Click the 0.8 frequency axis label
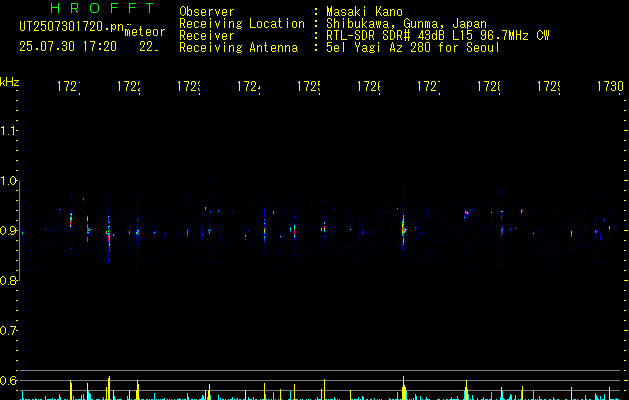Screen dimensions: 629x400 [8, 280]
